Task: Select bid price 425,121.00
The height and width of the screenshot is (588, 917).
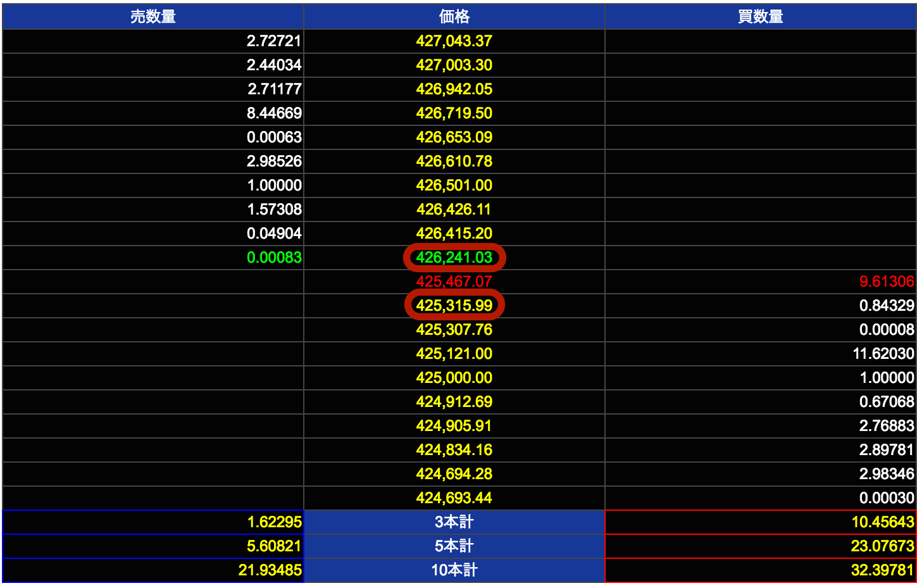Action: tap(454, 354)
